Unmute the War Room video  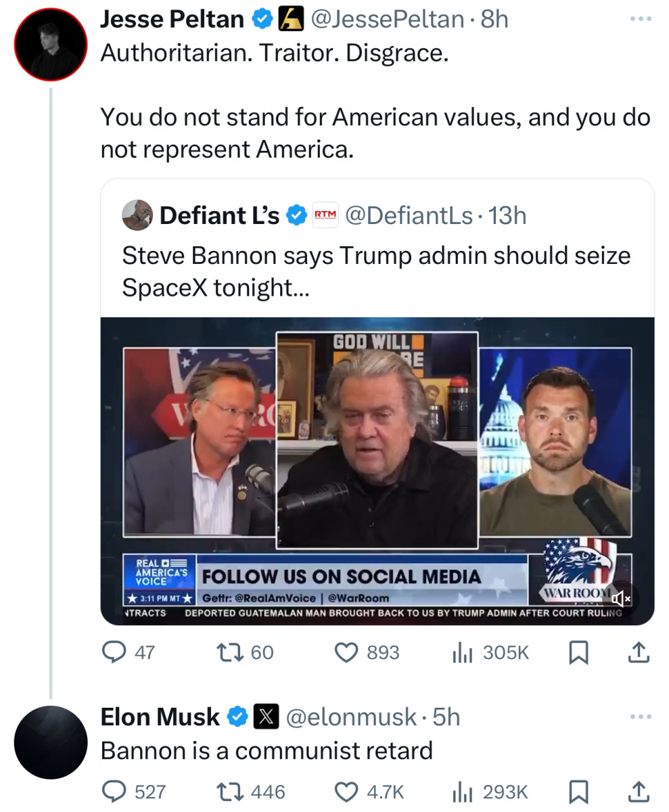(x=622, y=598)
